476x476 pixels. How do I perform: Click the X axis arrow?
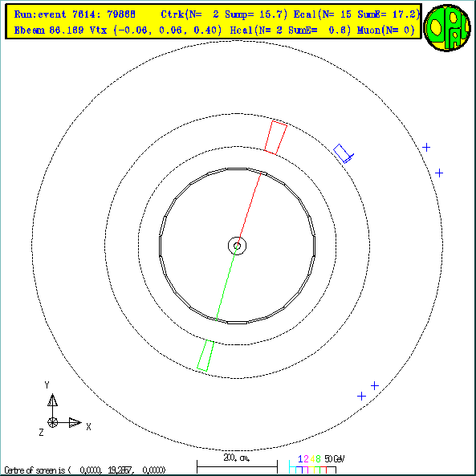[x=75, y=422]
